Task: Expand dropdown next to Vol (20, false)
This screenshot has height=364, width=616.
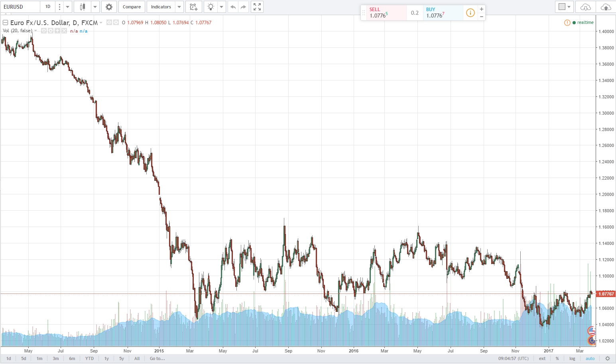Action: click(35, 31)
